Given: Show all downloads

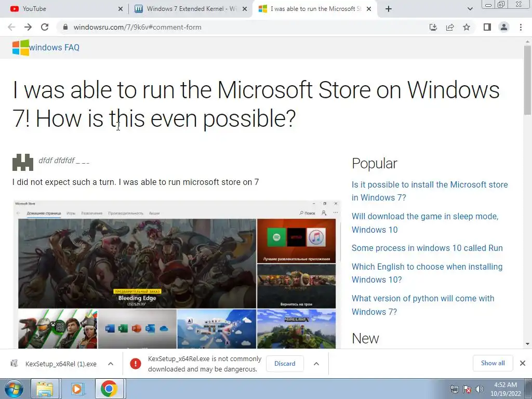Looking at the screenshot, I should [493, 363].
